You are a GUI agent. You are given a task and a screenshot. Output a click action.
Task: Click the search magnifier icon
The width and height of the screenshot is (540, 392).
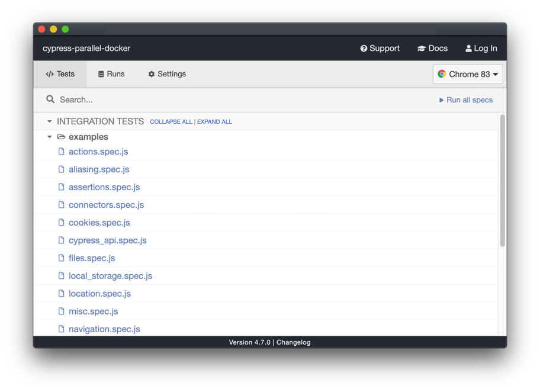tap(50, 99)
